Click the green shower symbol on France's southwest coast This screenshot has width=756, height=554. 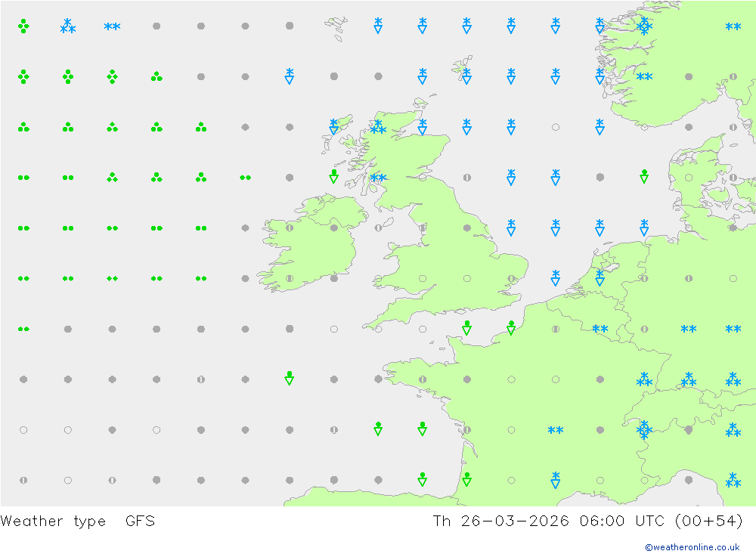466,479
